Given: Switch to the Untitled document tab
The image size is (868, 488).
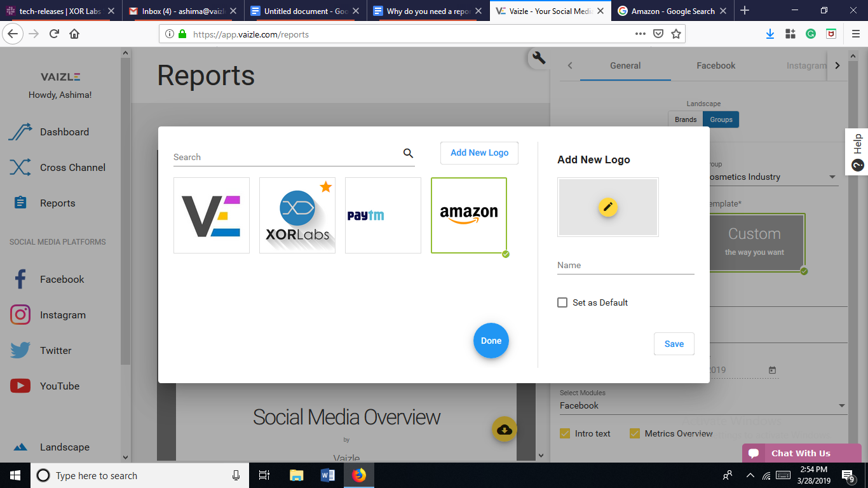Looking at the screenshot, I should (x=306, y=11).
